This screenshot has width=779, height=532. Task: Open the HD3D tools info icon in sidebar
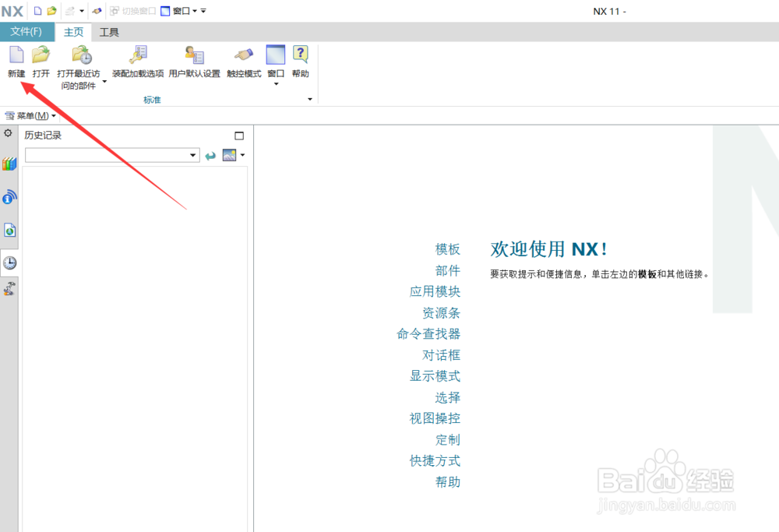pyautogui.click(x=9, y=197)
